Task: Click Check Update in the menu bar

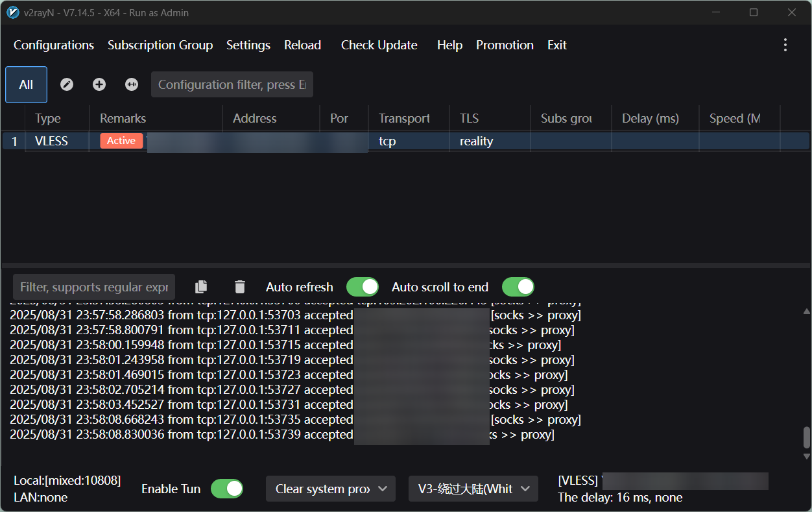Action: click(379, 45)
